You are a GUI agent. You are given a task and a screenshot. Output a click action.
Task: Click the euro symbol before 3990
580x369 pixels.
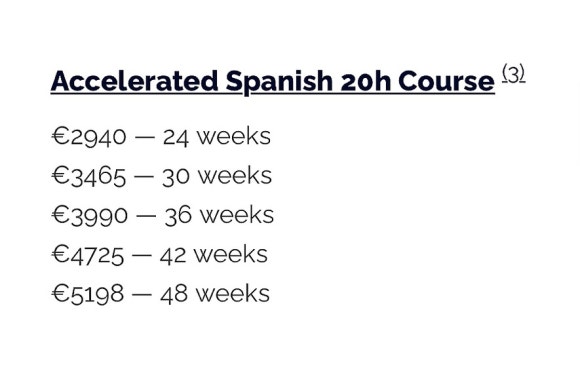[60, 215]
